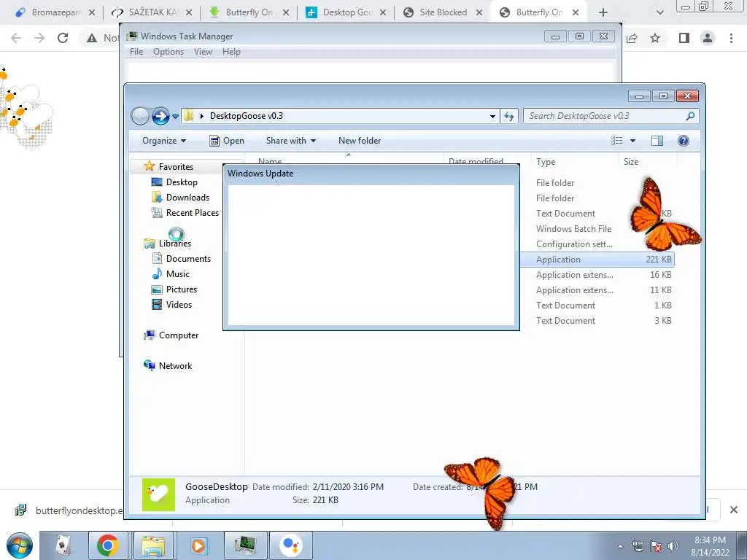Select the Application 221 KB row
Viewport: 747px width, 560px height.
pos(597,259)
